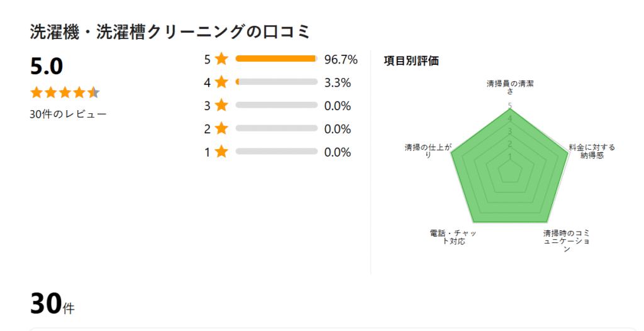Click the 3.3% percentage label
This screenshot has width=644, height=331.
tap(338, 83)
